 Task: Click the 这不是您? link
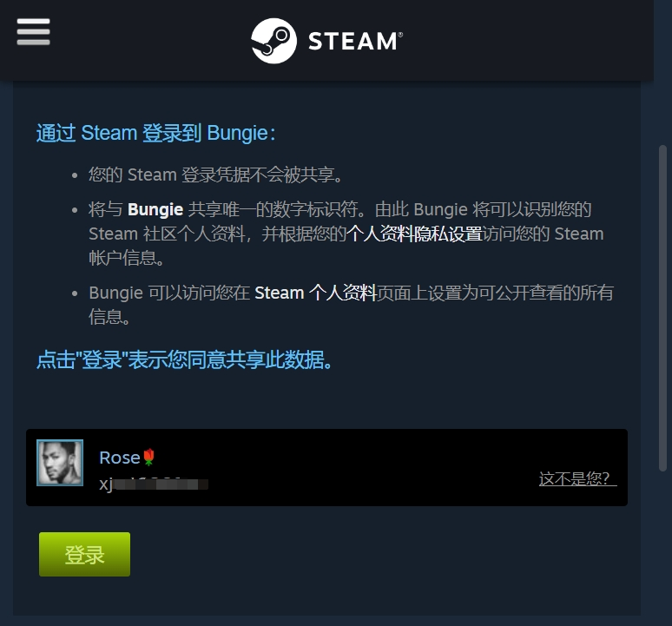[577, 478]
